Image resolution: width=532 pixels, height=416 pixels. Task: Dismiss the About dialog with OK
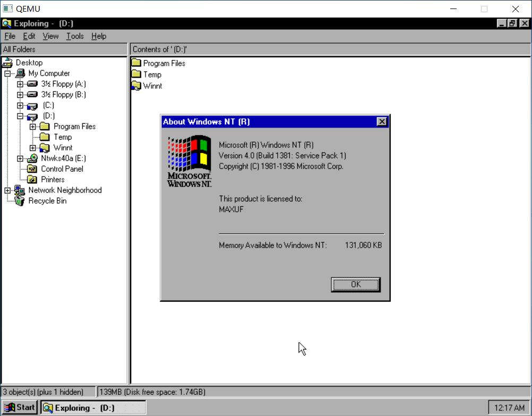coord(355,284)
